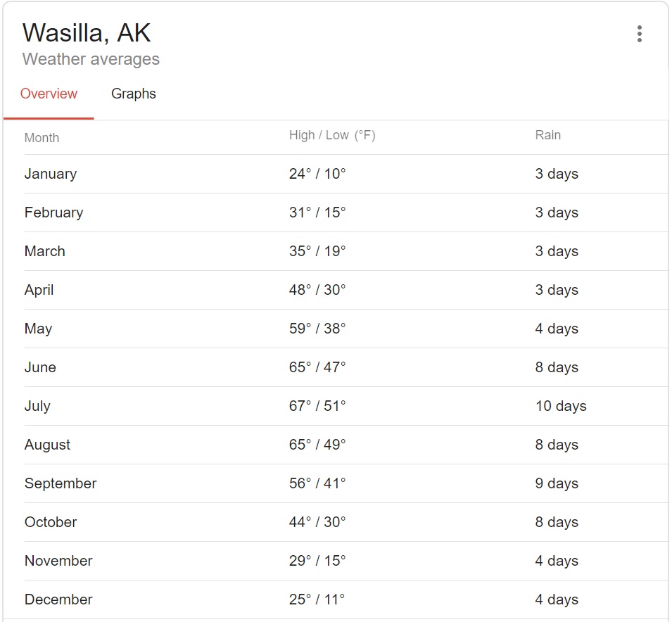Select the January row label
Screen dimensions: 672x622
tap(51, 174)
